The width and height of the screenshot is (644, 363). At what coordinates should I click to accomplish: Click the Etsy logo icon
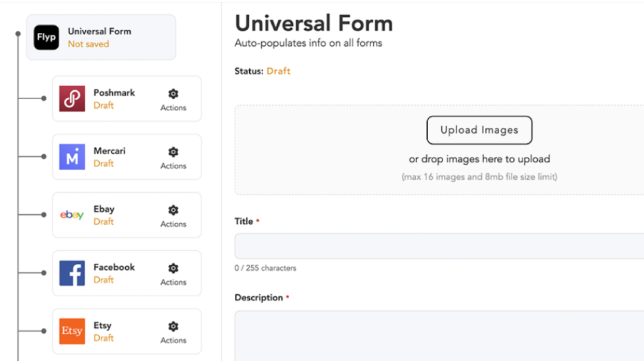tap(72, 331)
